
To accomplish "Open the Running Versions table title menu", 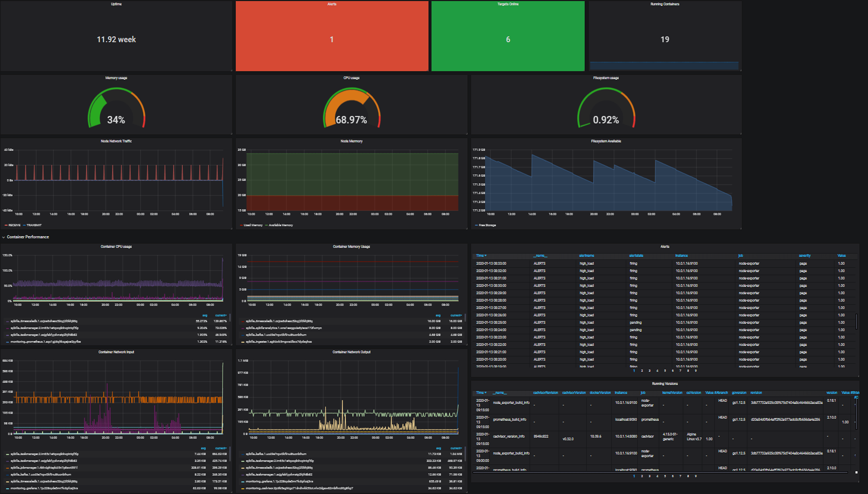I will 665,384.
